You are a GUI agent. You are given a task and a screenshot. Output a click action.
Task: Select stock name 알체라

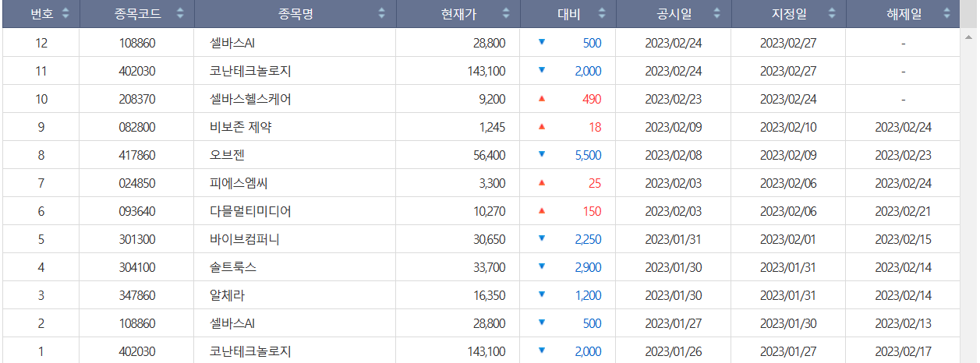coord(228,295)
